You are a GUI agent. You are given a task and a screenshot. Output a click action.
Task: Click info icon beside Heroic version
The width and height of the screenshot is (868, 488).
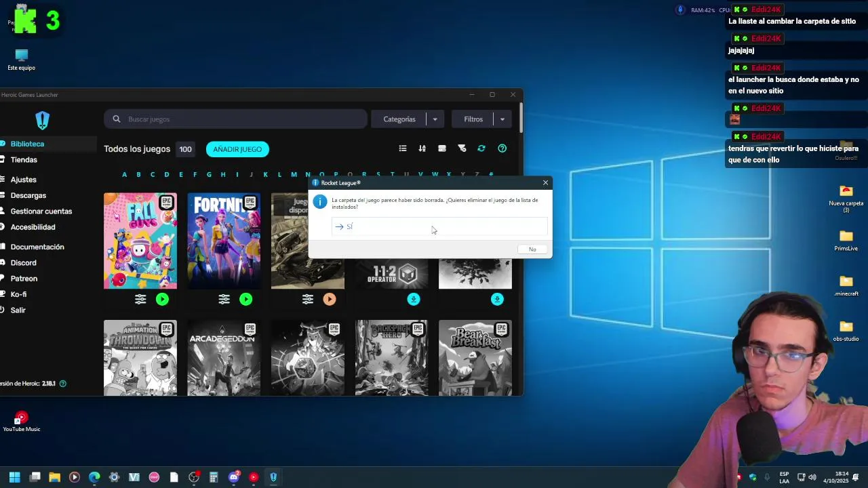(63, 384)
